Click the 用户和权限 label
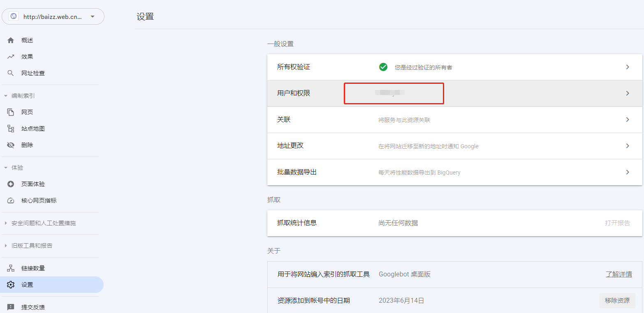Image resolution: width=644 pixels, height=313 pixels. pos(294,93)
